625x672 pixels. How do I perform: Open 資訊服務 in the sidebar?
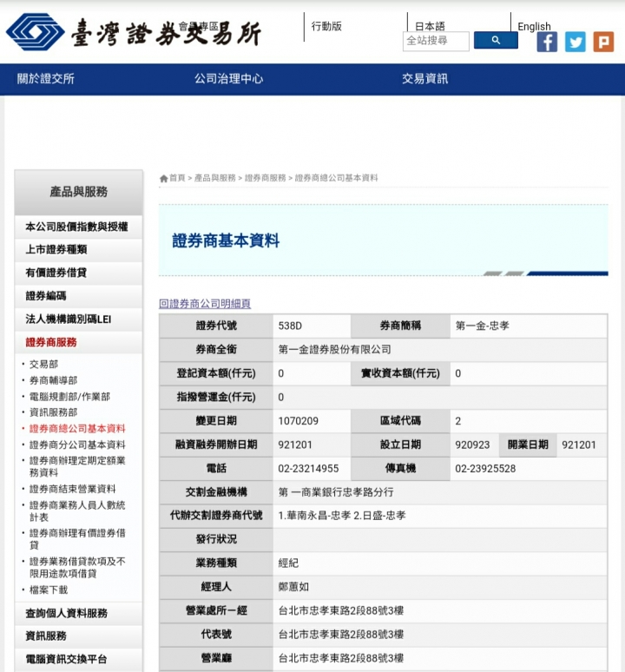[x=79, y=636]
